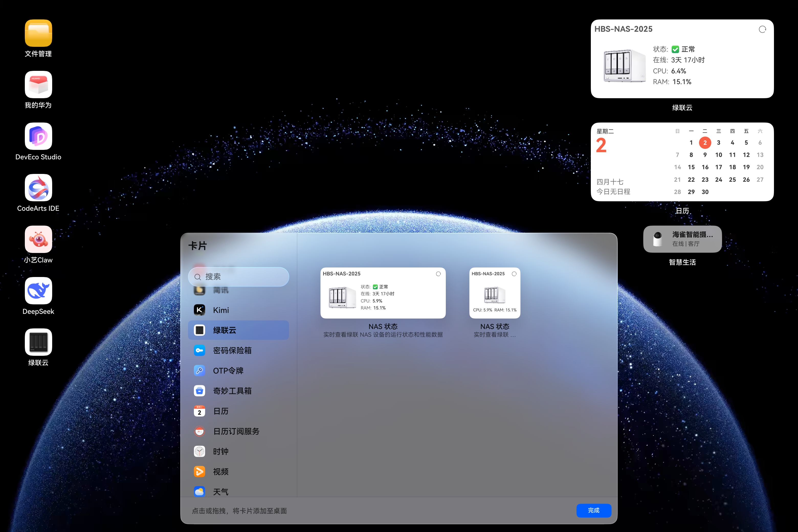Viewport: 798px width, 532px height.
Task: Click RAM 15.1% in desktop NAS widget
Action: point(672,82)
